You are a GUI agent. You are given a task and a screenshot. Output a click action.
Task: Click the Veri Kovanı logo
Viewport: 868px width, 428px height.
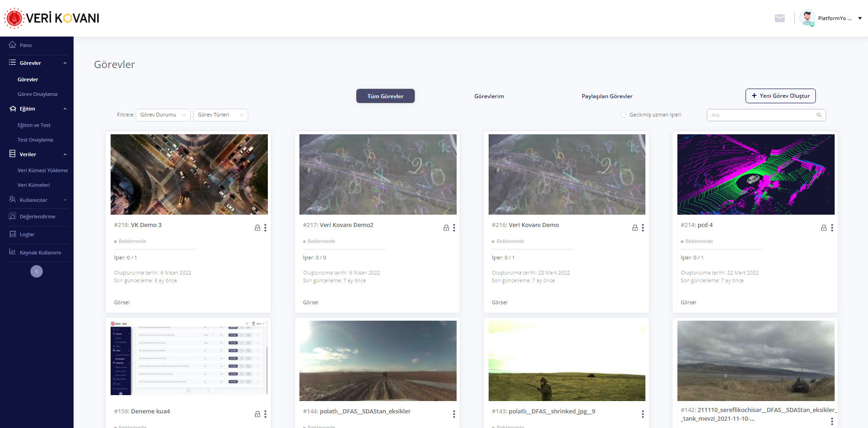click(x=52, y=18)
